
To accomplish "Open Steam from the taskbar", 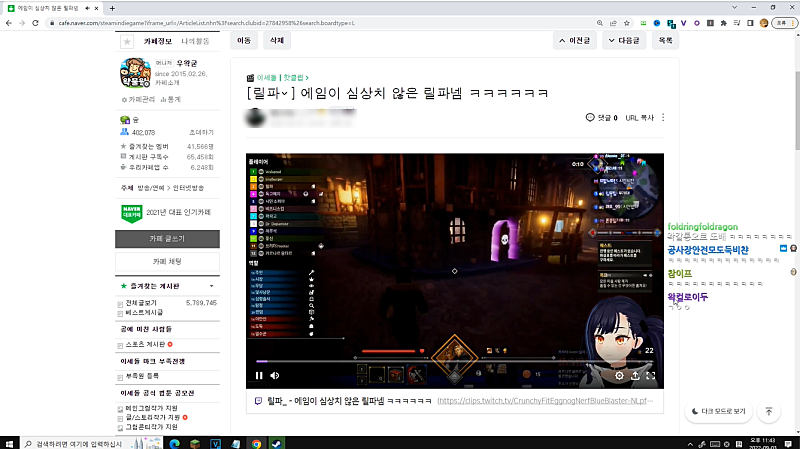I will (x=277, y=444).
